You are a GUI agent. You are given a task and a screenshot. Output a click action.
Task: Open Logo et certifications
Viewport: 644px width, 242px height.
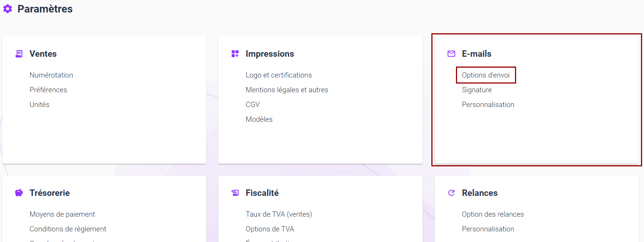278,75
